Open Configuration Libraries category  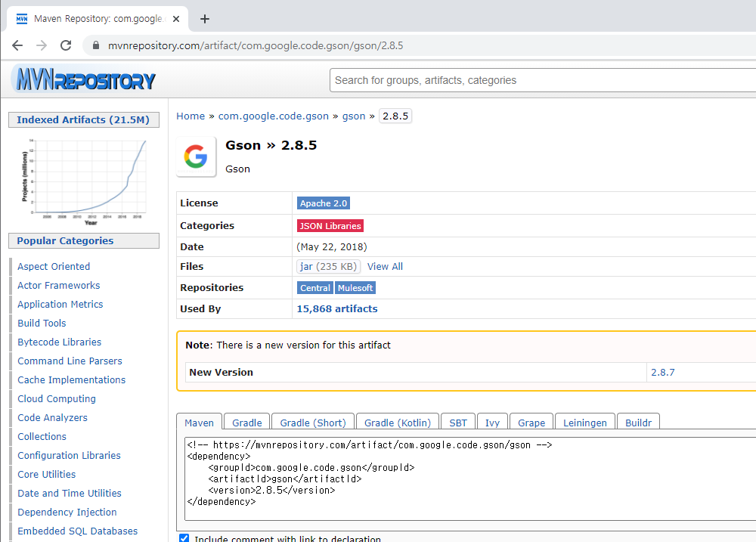(x=69, y=455)
